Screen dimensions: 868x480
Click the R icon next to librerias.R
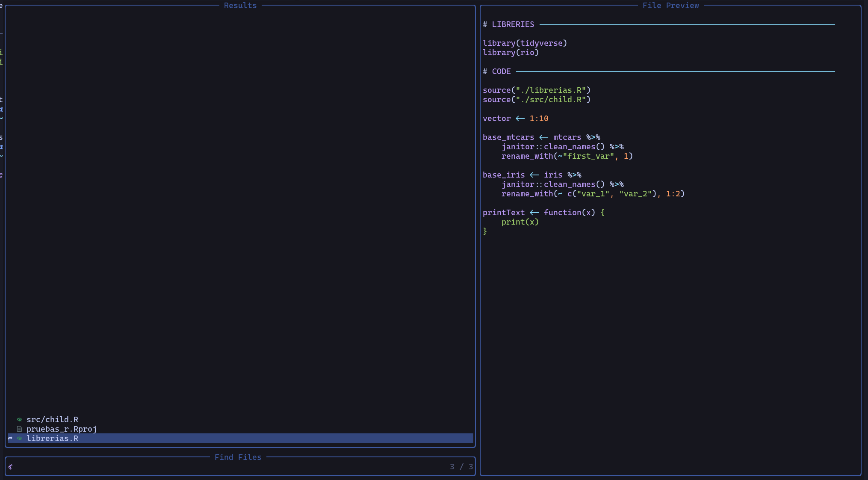tap(19, 439)
